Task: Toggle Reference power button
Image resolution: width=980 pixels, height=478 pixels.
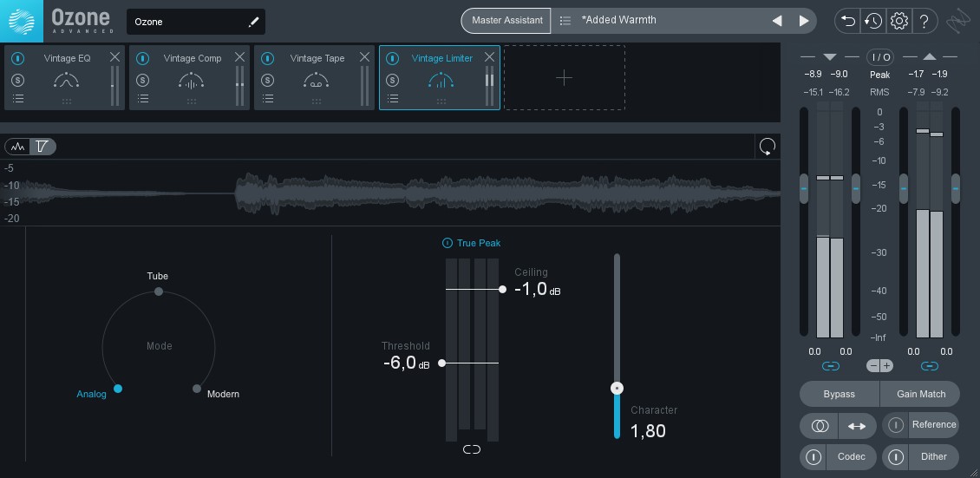Action: click(x=896, y=425)
